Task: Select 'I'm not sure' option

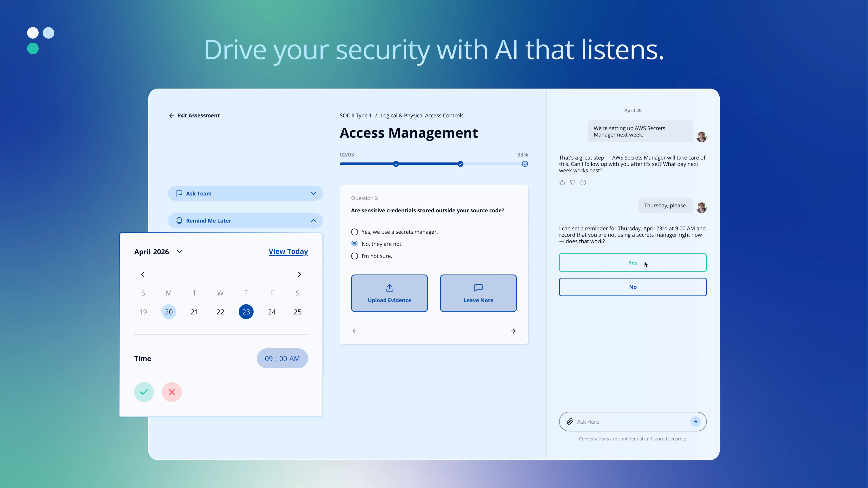Action: click(354, 256)
